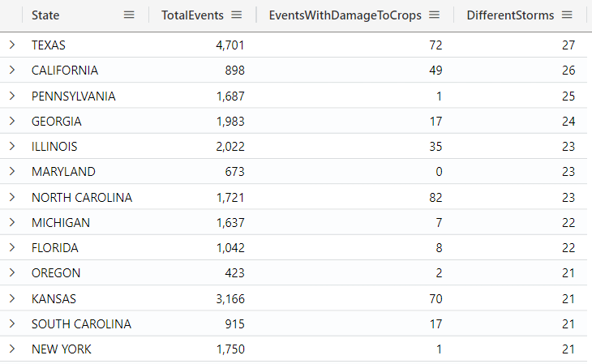Click the 1,983 TotalEvents value
Image resolution: width=592 pixels, height=364 pixels.
click(230, 122)
